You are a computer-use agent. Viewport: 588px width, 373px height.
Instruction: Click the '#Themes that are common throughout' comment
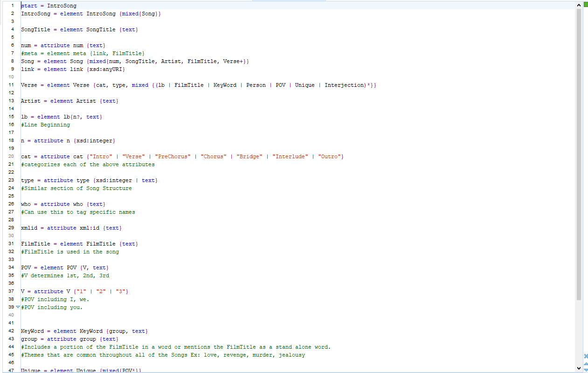click(163, 355)
